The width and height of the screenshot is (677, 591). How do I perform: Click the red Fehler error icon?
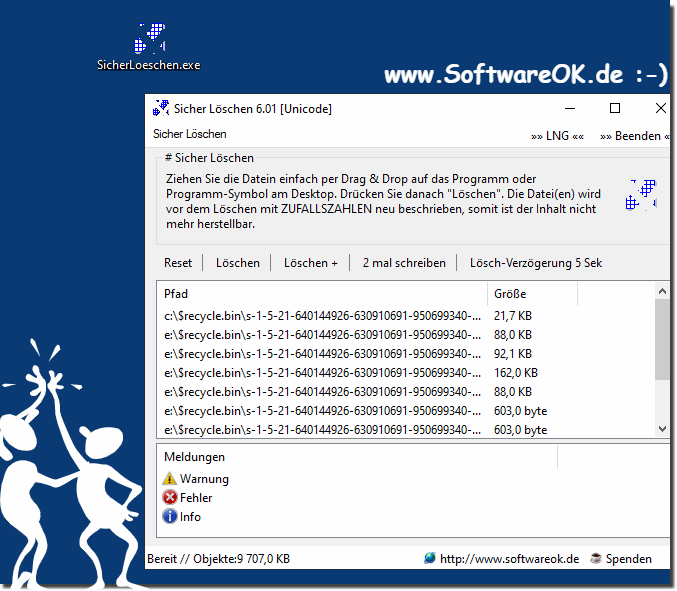coord(170,497)
